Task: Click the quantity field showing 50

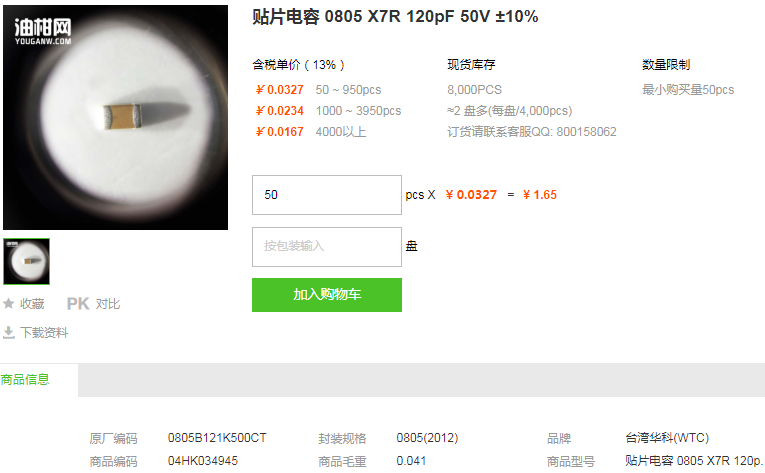Action: (327, 195)
